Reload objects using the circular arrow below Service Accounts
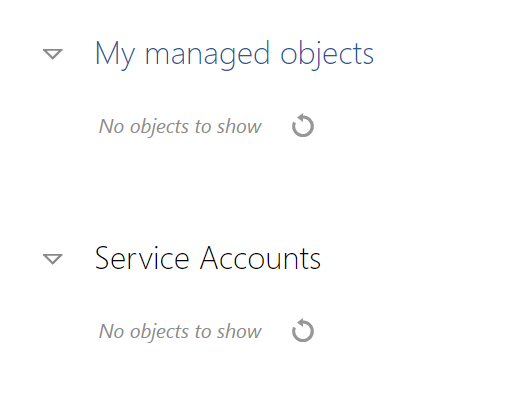 point(303,330)
